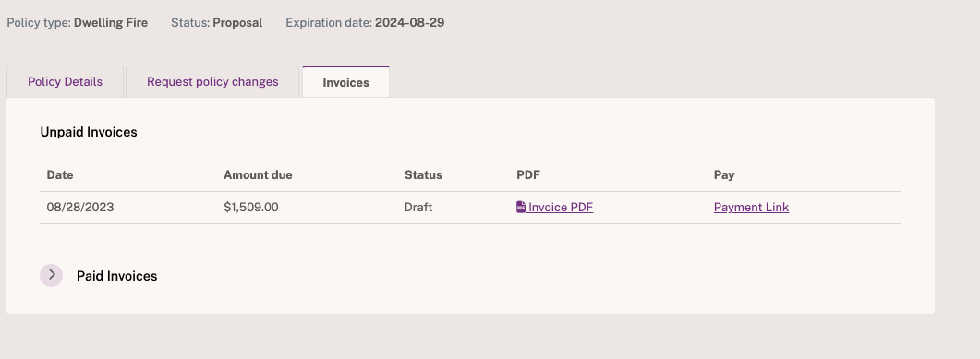Screen dimensions: 980x359
Task: Click the Proposal status text
Action: point(237,23)
